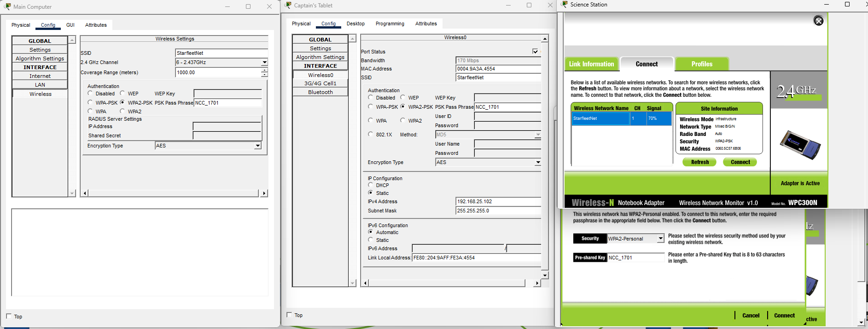868x329 pixels.
Task: Select WEP authentication on Main Computer
Action: [122, 93]
